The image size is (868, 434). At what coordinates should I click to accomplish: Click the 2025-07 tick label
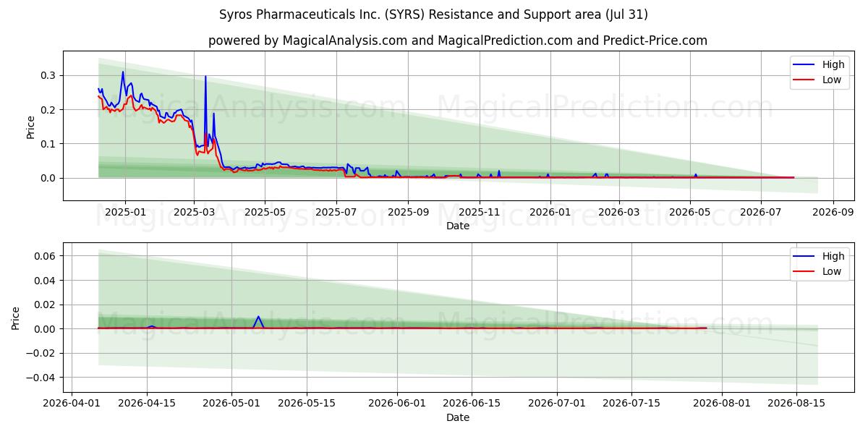coord(336,212)
